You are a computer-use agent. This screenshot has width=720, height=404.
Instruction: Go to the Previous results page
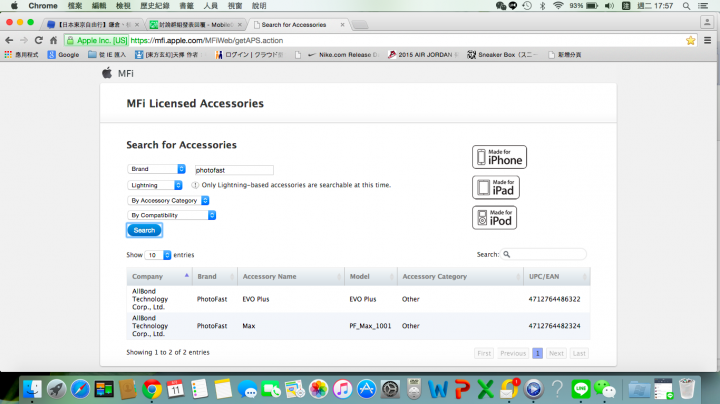pyautogui.click(x=513, y=353)
